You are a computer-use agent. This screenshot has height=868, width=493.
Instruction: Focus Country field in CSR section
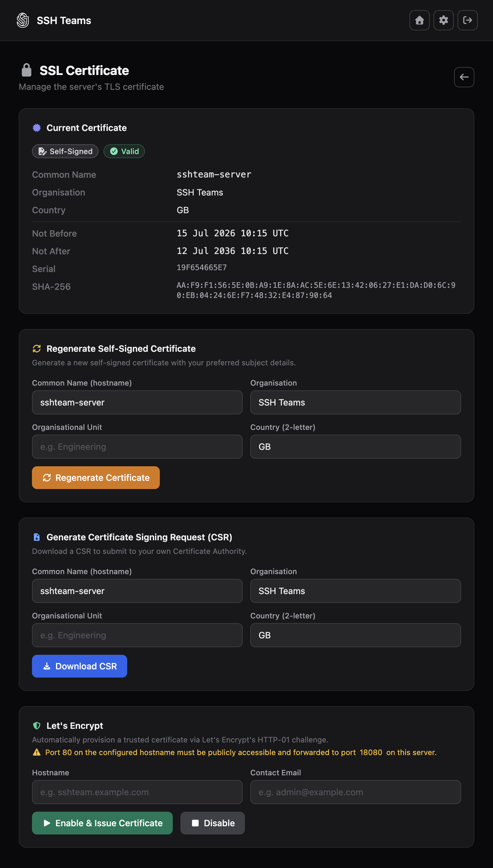click(355, 635)
